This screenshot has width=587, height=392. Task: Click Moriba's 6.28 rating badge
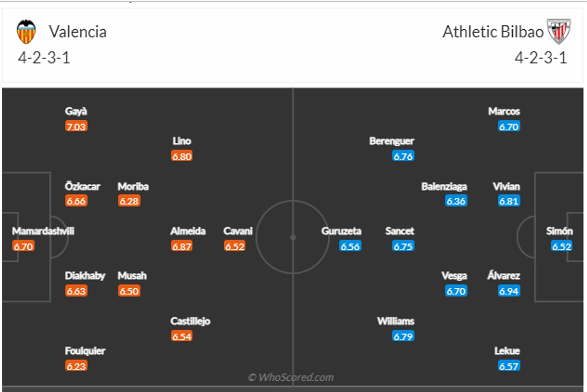[x=129, y=201]
